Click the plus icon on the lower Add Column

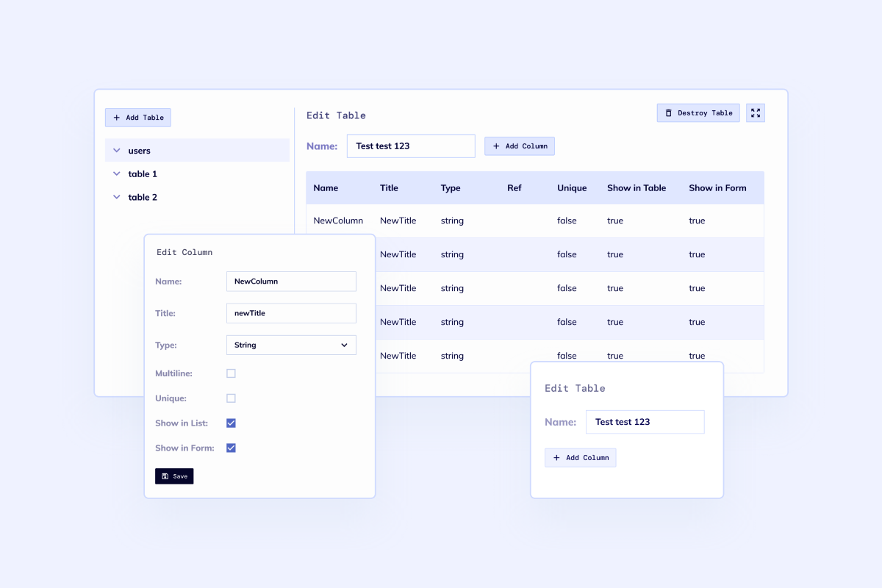(556, 457)
